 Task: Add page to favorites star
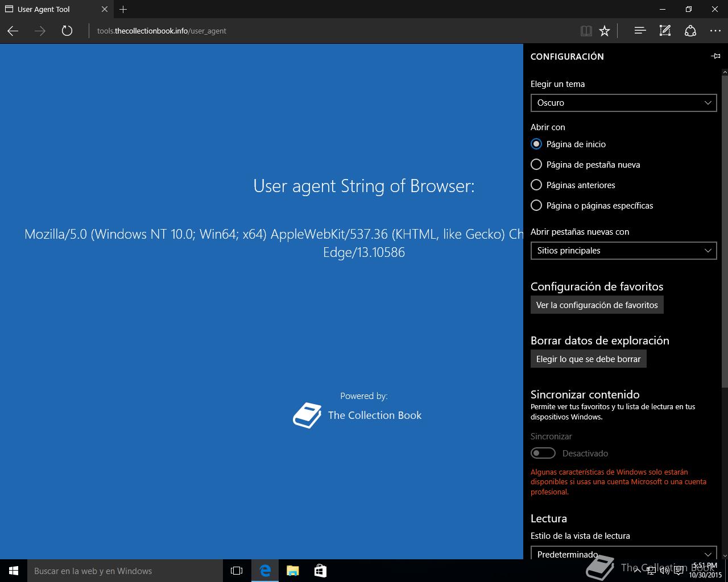tap(605, 31)
